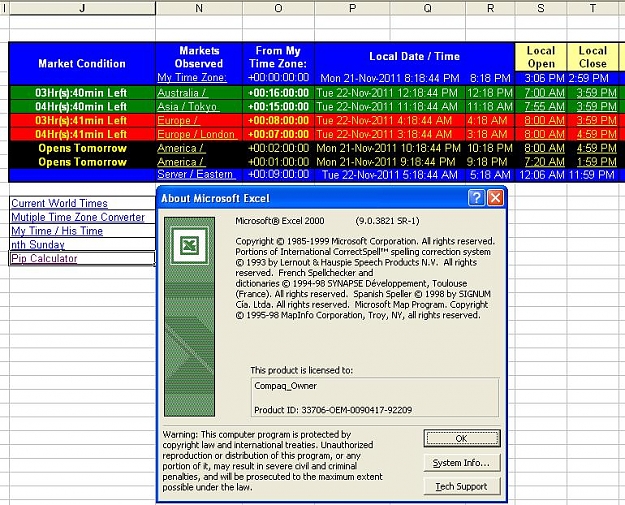625x505 pixels.
Task: Select column R header
Action: click(x=490, y=8)
